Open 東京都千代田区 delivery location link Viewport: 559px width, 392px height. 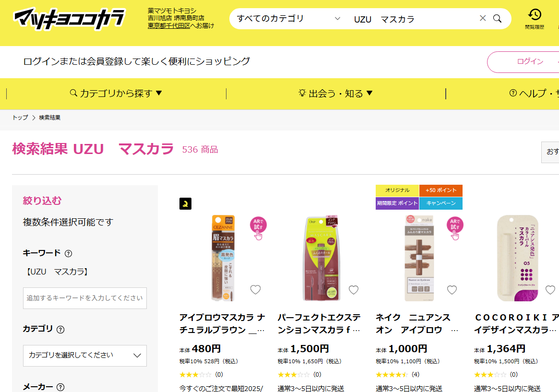pos(169,25)
